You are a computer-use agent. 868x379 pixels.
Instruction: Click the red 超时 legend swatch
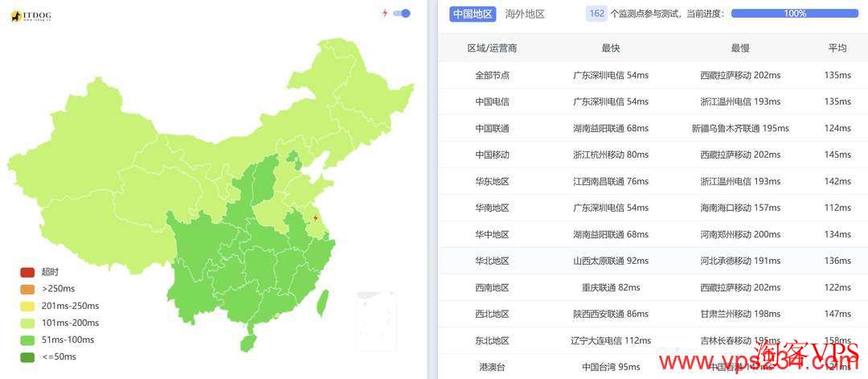[27, 272]
